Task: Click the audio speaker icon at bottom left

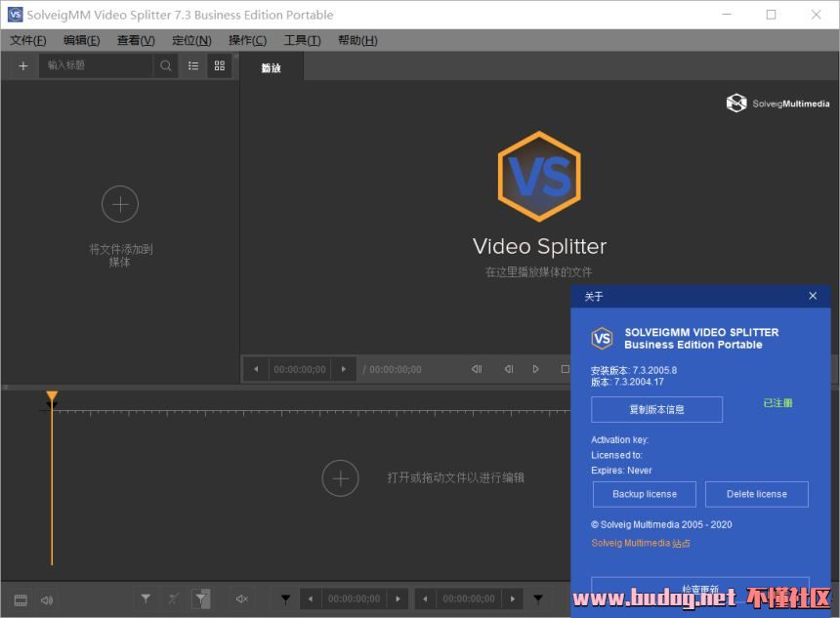Action: click(46, 598)
